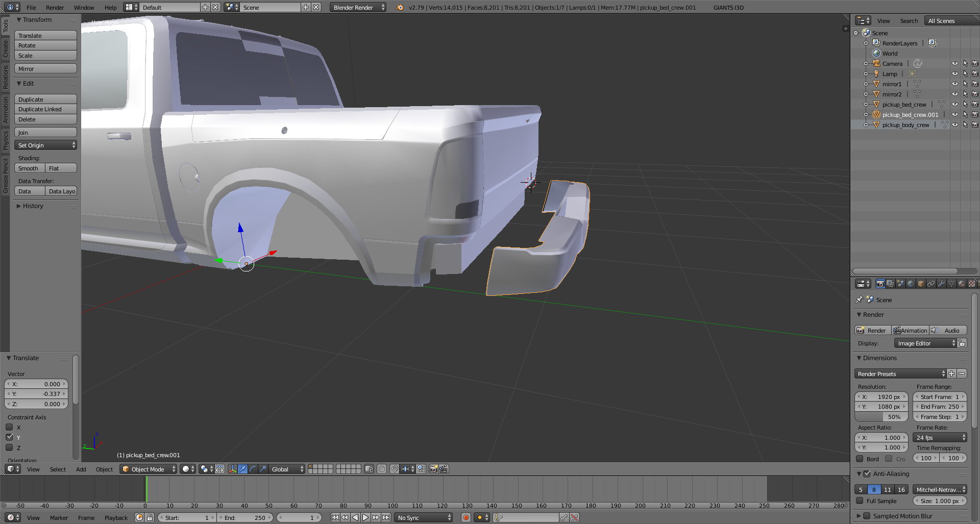Enable the X constraint axis checkbox
This screenshot has width=980, height=524.
(9, 428)
